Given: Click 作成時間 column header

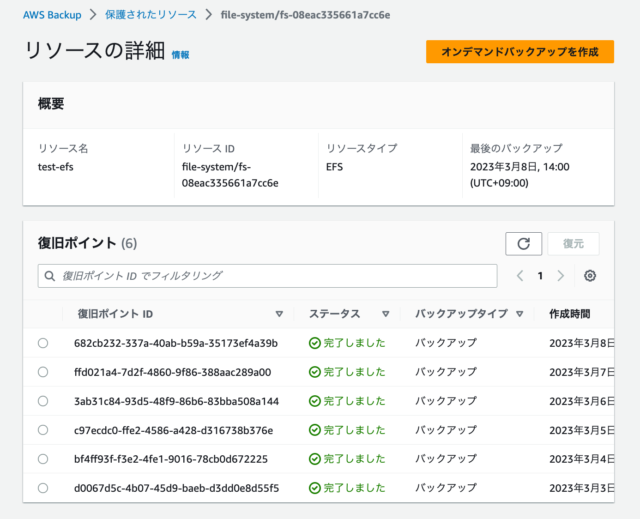Looking at the screenshot, I should click(x=569, y=314).
